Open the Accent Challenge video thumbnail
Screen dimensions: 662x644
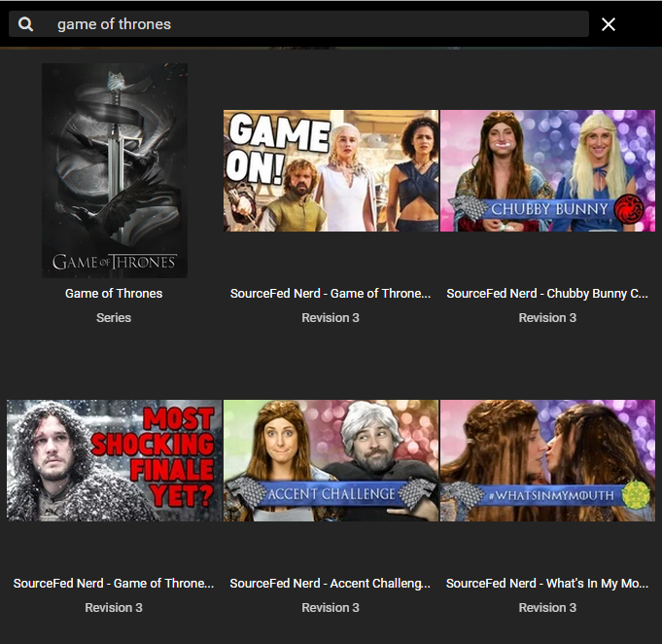pyautogui.click(x=331, y=460)
